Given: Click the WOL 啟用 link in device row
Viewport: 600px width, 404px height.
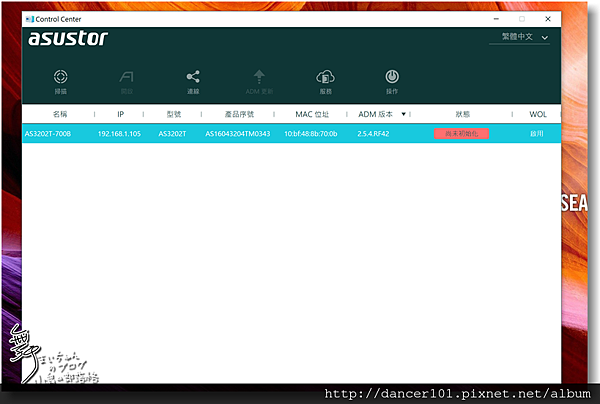Looking at the screenshot, I should tap(536, 134).
